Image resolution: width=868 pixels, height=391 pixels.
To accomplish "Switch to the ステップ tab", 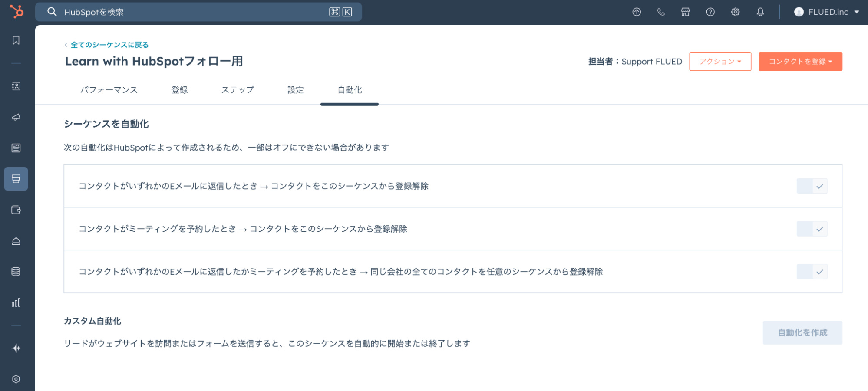I will pos(238,90).
